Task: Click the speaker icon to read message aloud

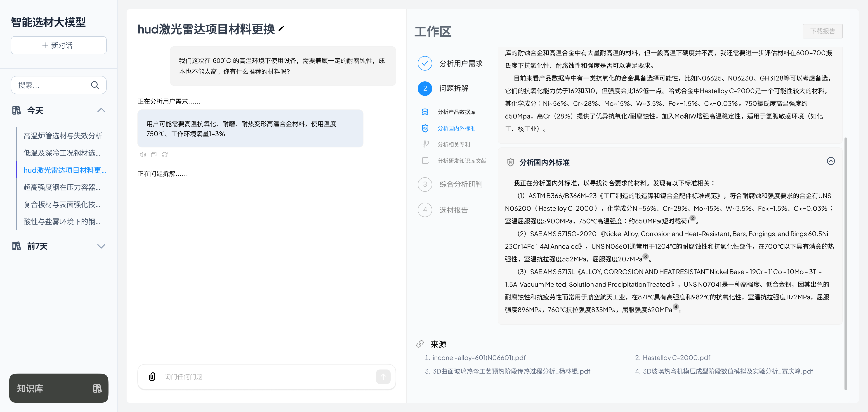Action: click(x=143, y=154)
